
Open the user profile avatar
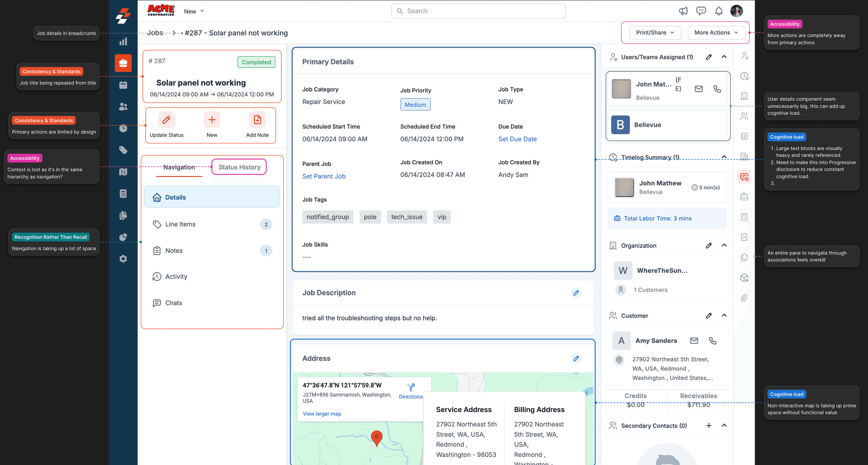coord(737,11)
